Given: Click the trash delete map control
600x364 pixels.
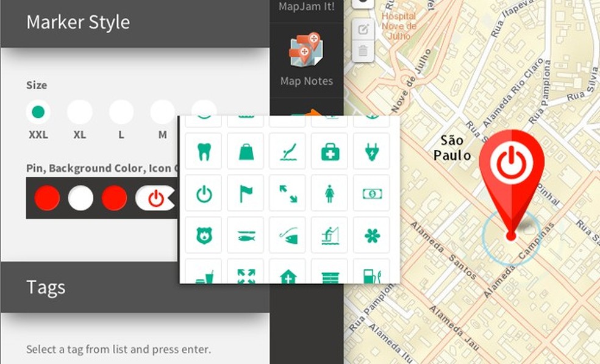Looking at the screenshot, I should (363, 51).
